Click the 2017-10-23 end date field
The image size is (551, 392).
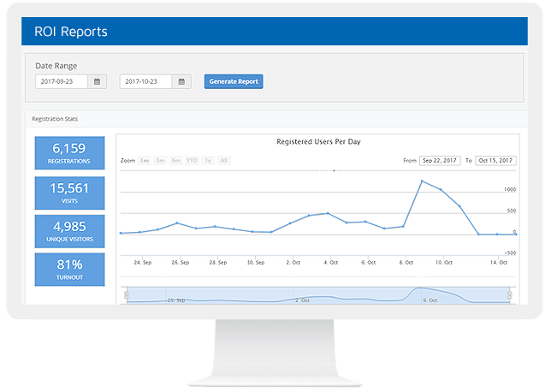point(146,82)
